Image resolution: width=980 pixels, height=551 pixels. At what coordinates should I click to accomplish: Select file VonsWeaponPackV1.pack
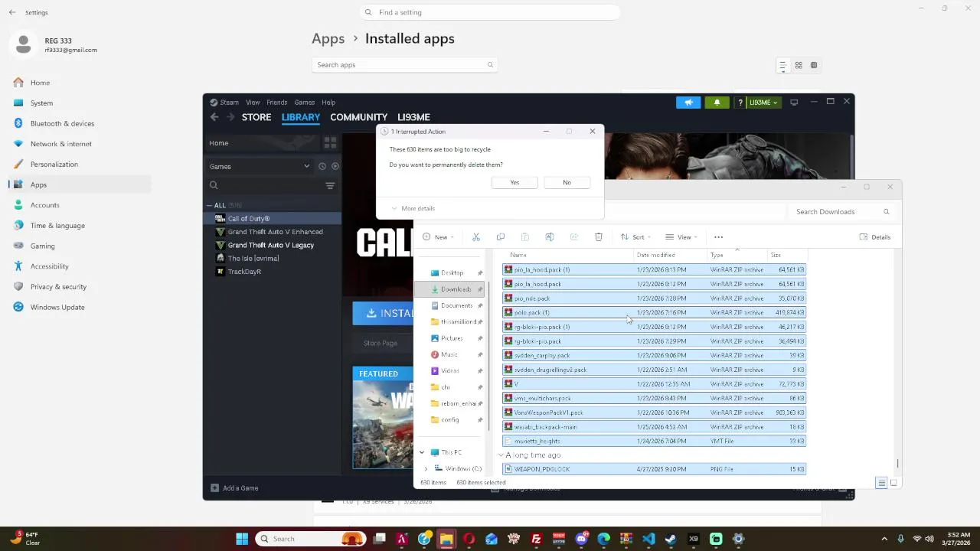[654, 412]
